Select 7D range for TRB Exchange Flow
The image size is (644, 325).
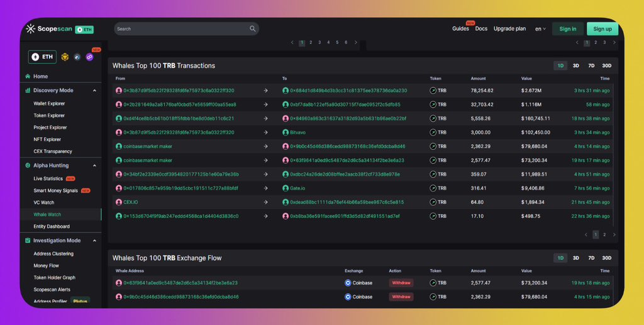pyautogui.click(x=591, y=258)
